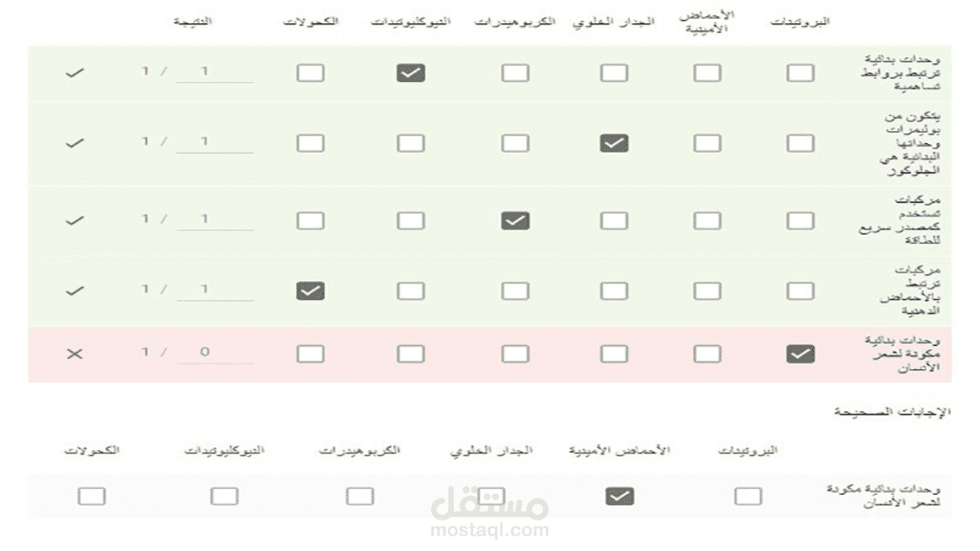Click the النتيجة column header
The image size is (980, 551).
click(192, 21)
